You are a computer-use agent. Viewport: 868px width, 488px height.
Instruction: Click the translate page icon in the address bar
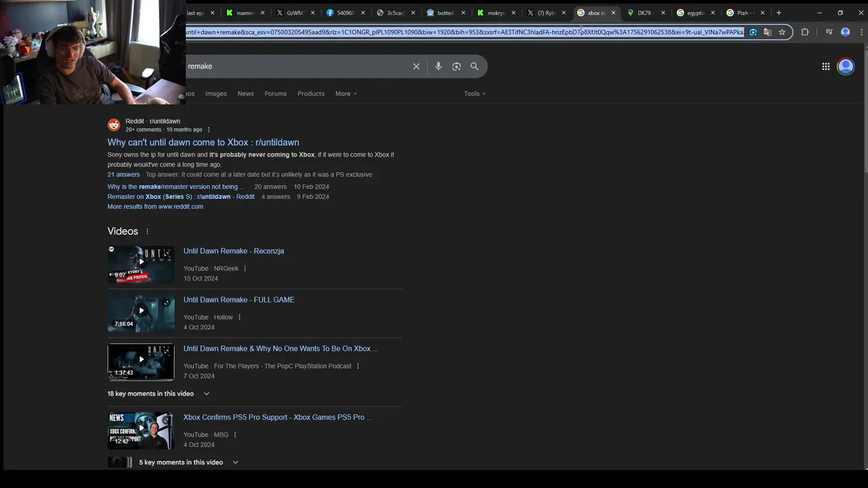click(x=768, y=32)
